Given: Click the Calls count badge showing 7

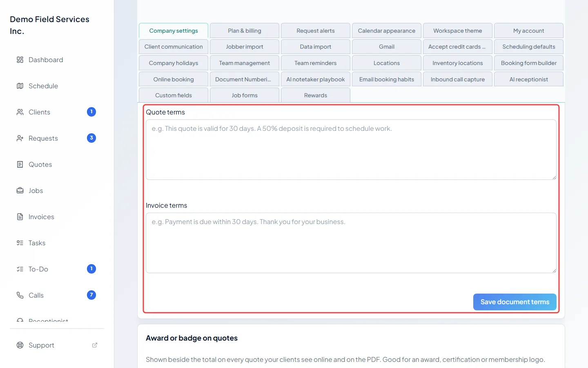Looking at the screenshot, I should pyautogui.click(x=91, y=295).
